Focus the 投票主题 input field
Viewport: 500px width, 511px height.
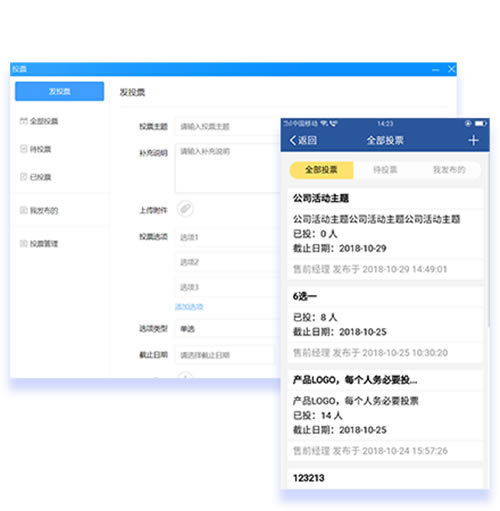pos(228,127)
